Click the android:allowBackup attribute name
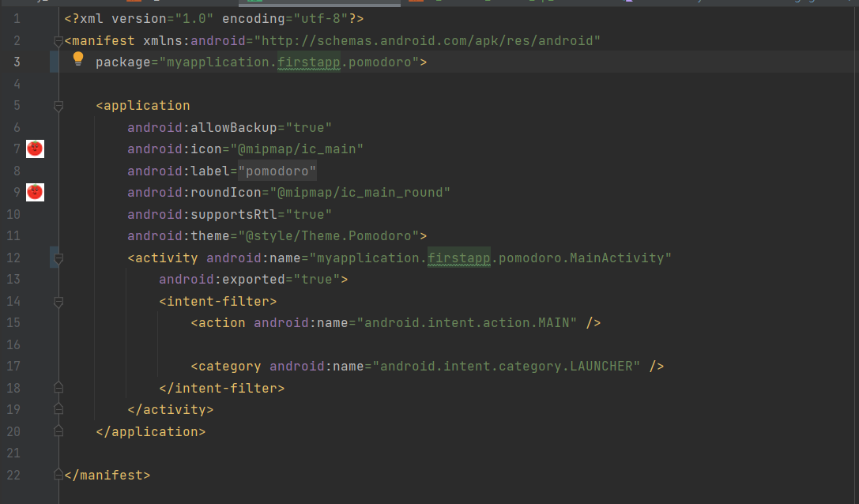 (202, 128)
